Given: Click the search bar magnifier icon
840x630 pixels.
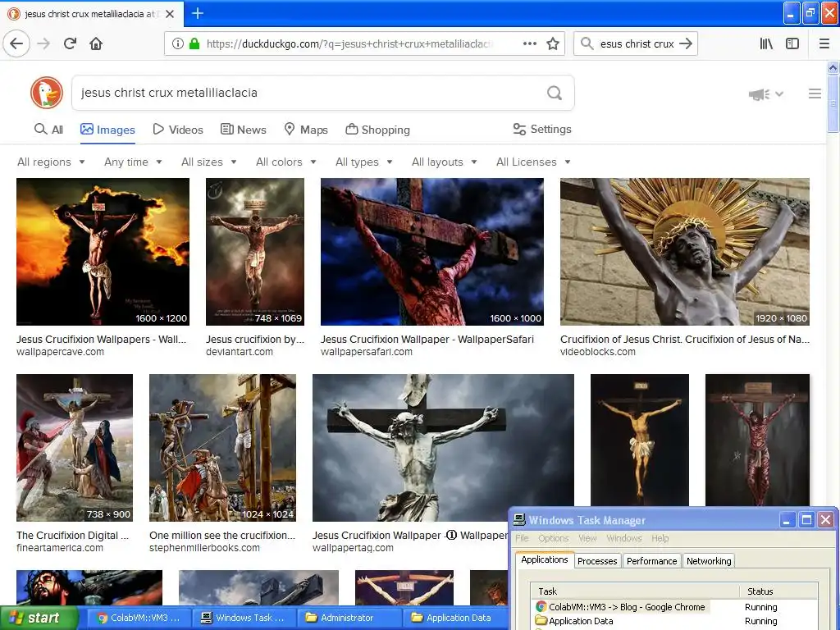Looking at the screenshot, I should [587, 43].
